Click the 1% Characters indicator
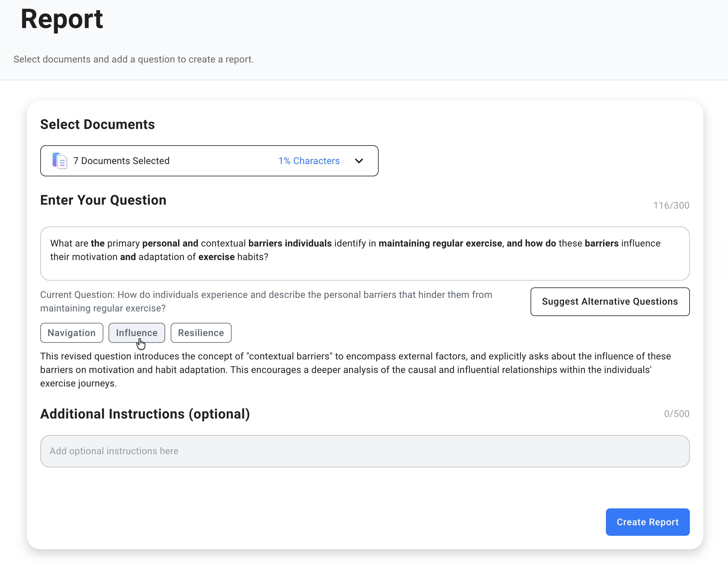The width and height of the screenshot is (728, 565). 309,161
